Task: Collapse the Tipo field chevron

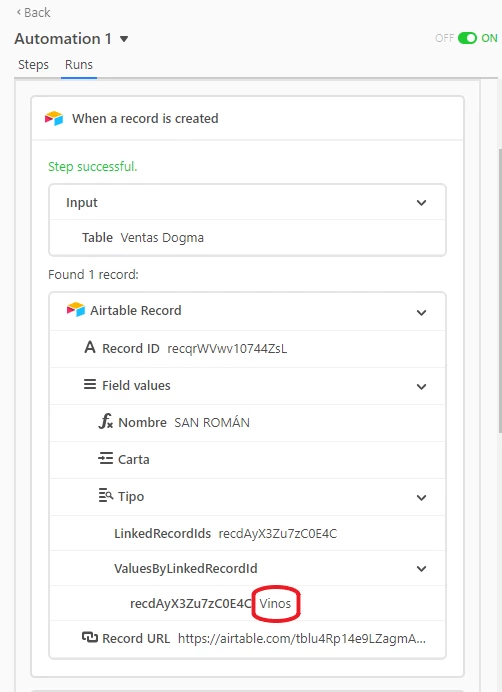Action: click(x=421, y=497)
